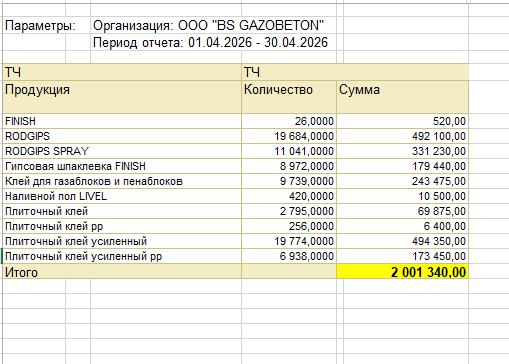Click sum cell 173 450,00

pos(402,256)
